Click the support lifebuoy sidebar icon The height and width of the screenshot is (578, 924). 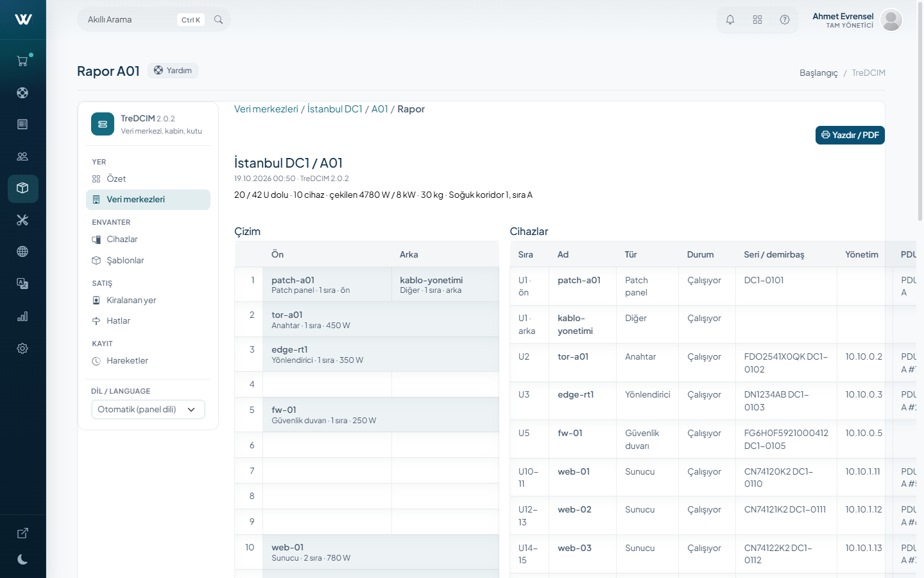pyautogui.click(x=22, y=92)
